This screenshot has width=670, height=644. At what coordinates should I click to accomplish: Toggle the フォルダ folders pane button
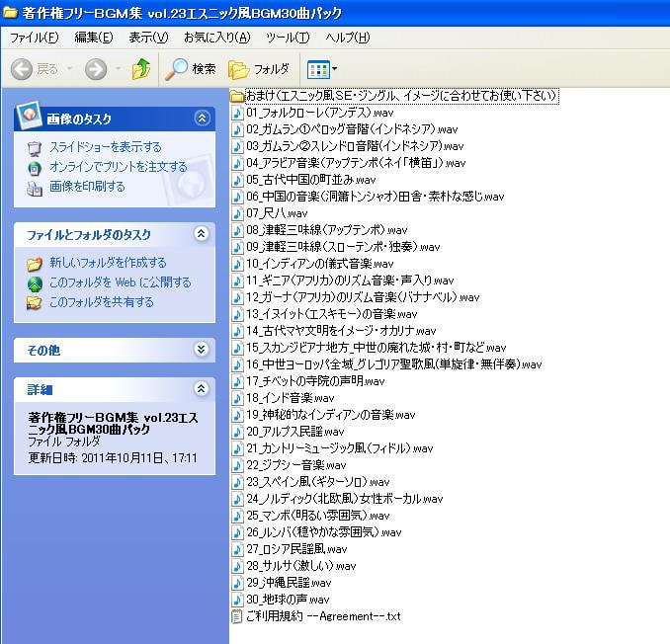pos(259,69)
